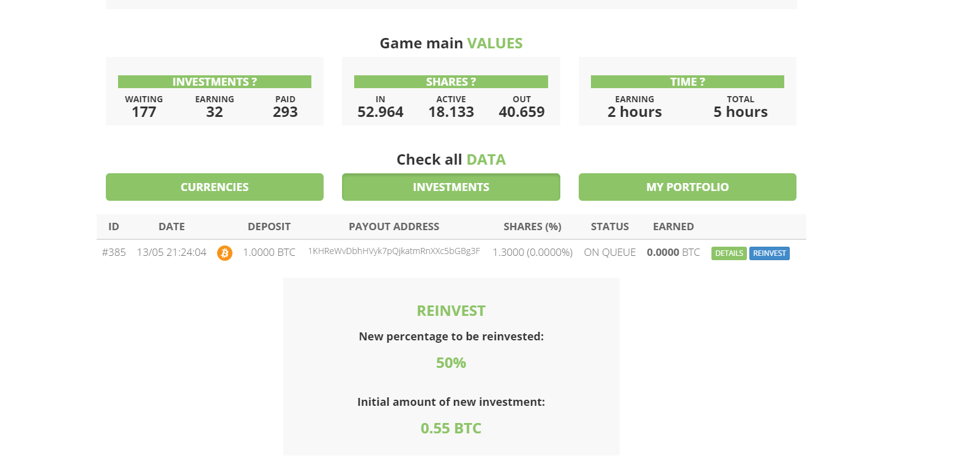Click the EARNING investments count 32
980x464 pixels.
(215, 112)
